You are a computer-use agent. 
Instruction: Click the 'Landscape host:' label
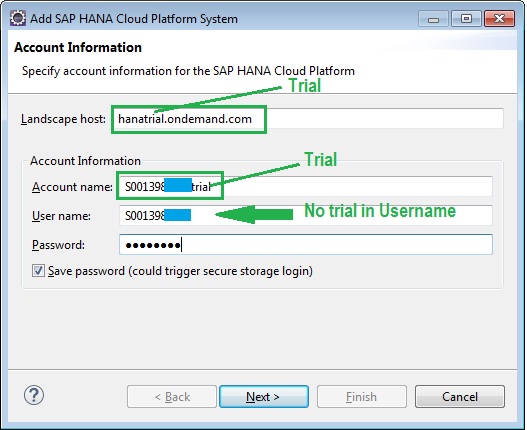[x=63, y=119]
